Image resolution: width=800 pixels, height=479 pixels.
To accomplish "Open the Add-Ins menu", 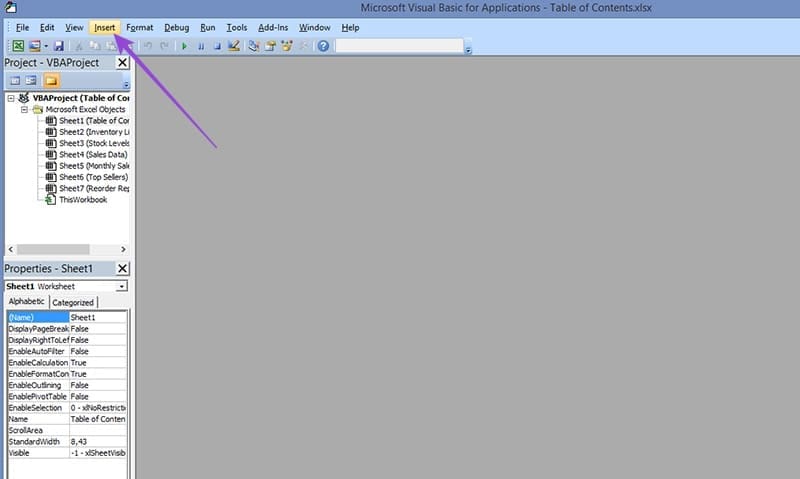I will 273,28.
